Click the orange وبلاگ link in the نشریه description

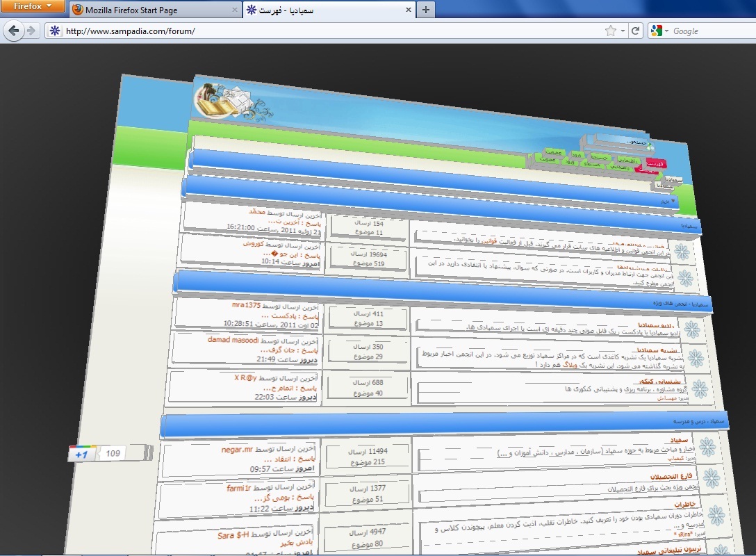click(569, 366)
